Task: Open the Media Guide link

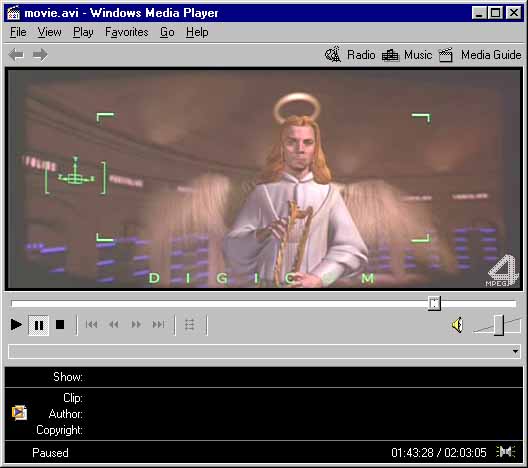Action: click(x=491, y=55)
